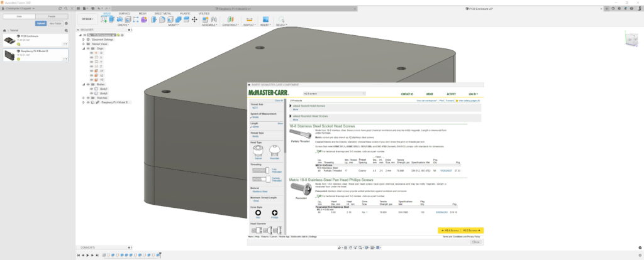
Task: Collapse the Origin node
Action: [84, 48]
